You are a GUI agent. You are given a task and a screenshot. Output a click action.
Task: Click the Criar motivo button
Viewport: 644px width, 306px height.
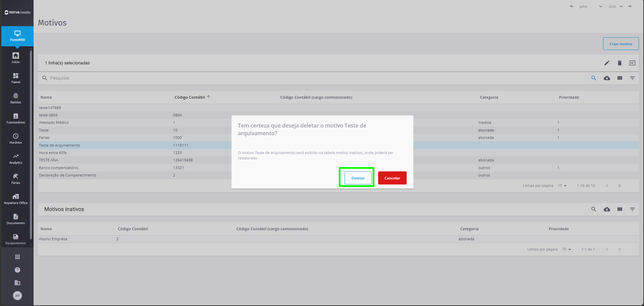click(x=621, y=44)
